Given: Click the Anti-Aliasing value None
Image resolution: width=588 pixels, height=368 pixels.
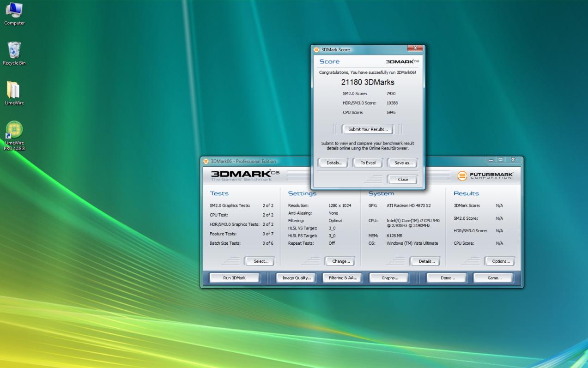Looking at the screenshot, I should [x=333, y=213].
